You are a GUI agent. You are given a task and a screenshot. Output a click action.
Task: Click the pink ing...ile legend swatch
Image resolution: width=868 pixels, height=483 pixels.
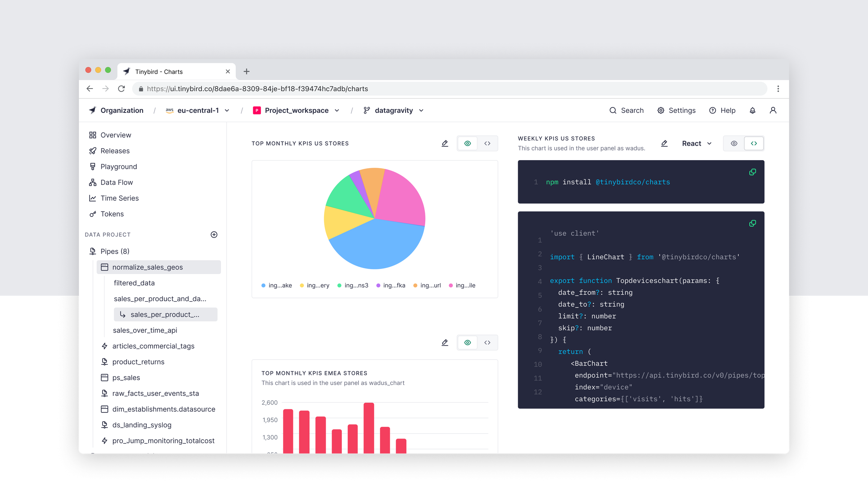(451, 286)
